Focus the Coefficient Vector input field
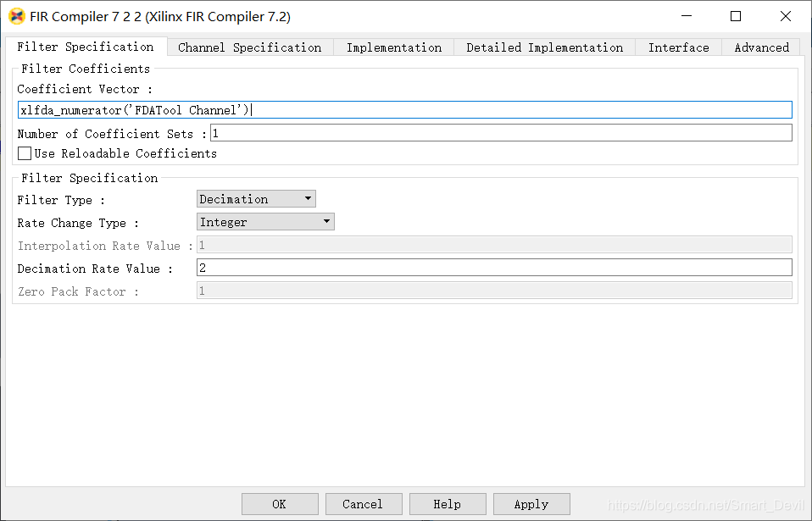The width and height of the screenshot is (812, 521). (405, 109)
